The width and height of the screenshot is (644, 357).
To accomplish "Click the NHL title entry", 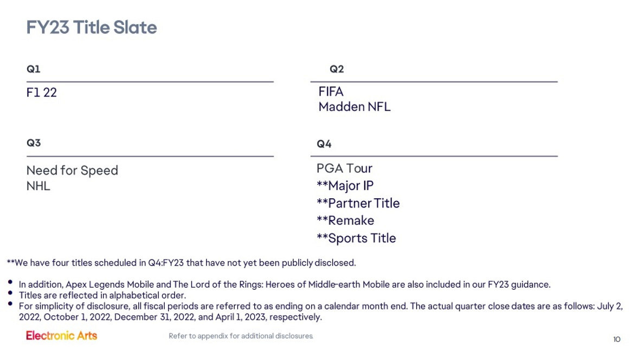I will (x=38, y=186).
